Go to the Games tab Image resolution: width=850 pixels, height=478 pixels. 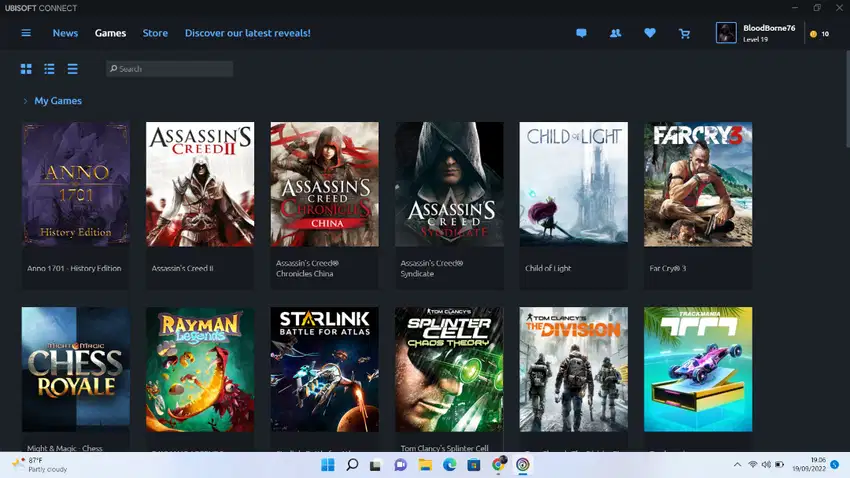point(110,33)
